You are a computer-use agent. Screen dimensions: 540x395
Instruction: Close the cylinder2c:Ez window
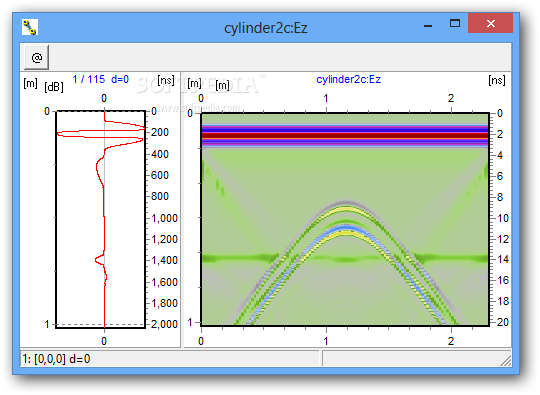click(x=490, y=23)
